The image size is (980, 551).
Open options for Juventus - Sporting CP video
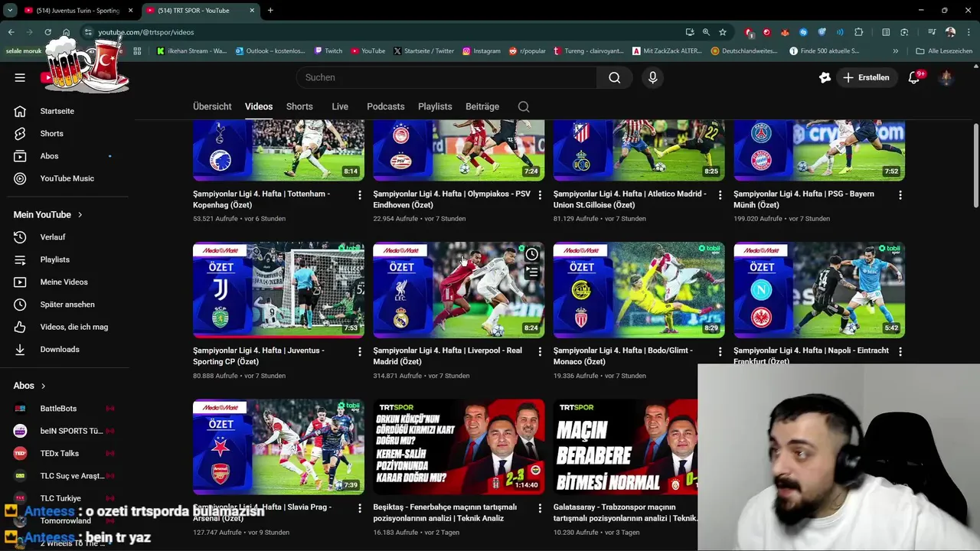click(360, 352)
